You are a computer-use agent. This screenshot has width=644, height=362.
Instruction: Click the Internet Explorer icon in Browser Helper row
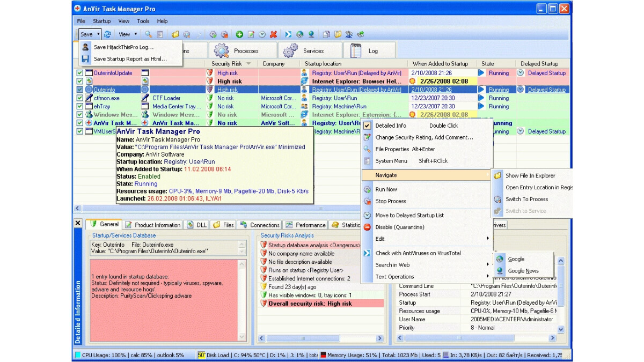click(304, 82)
